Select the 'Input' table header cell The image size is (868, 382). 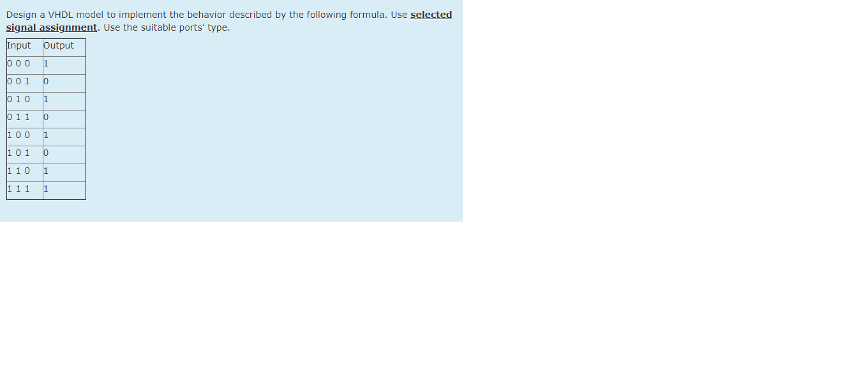pos(25,48)
